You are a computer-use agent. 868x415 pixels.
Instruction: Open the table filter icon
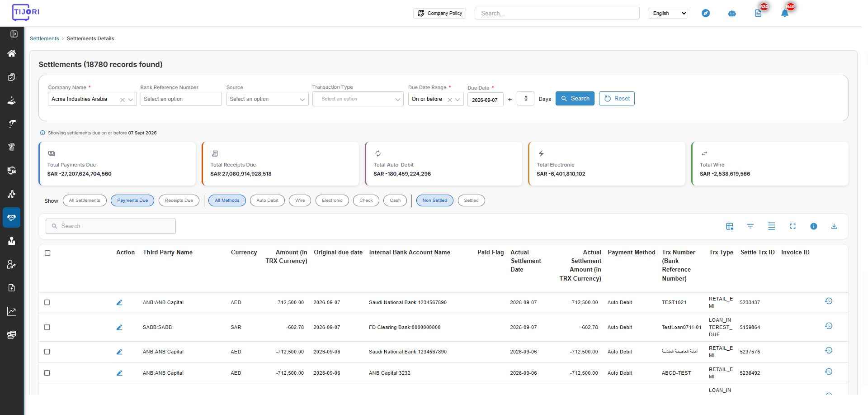coord(750,226)
